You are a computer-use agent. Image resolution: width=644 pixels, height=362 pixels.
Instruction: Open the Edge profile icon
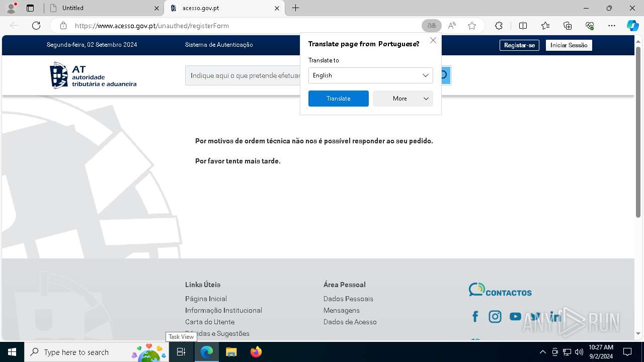[x=11, y=8]
